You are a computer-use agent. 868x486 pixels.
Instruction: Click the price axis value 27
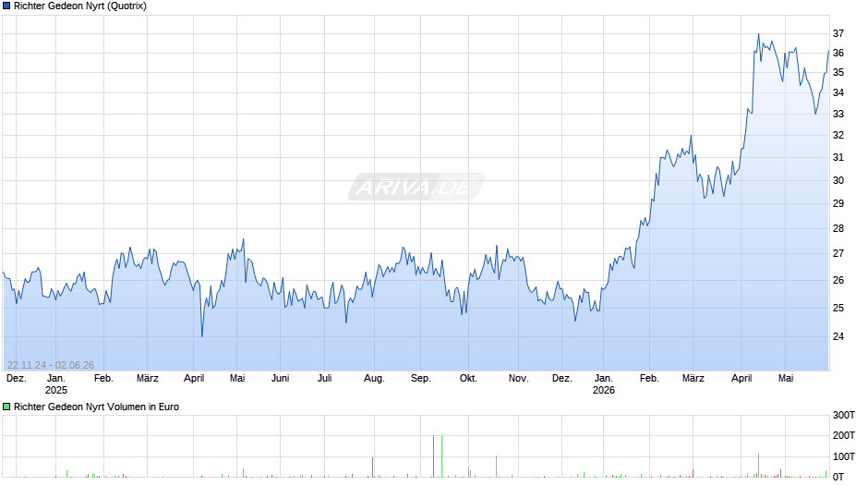(838, 254)
